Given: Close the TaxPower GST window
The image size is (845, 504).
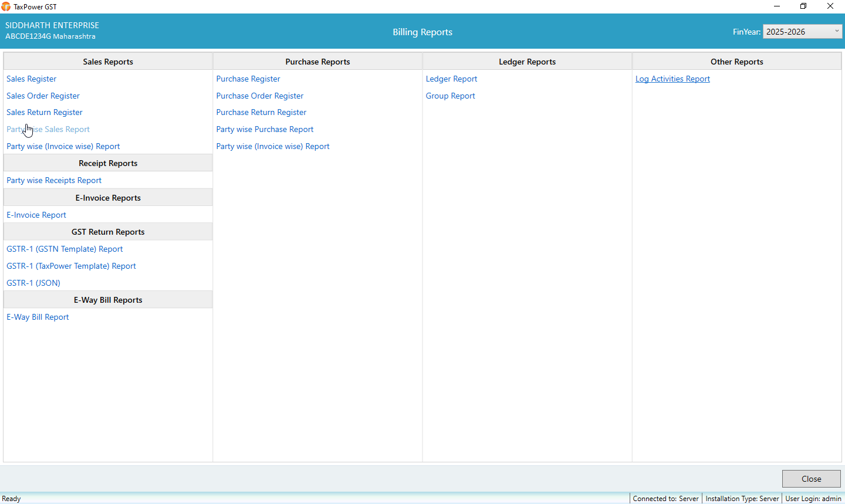Looking at the screenshot, I should pyautogui.click(x=830, y=6).
